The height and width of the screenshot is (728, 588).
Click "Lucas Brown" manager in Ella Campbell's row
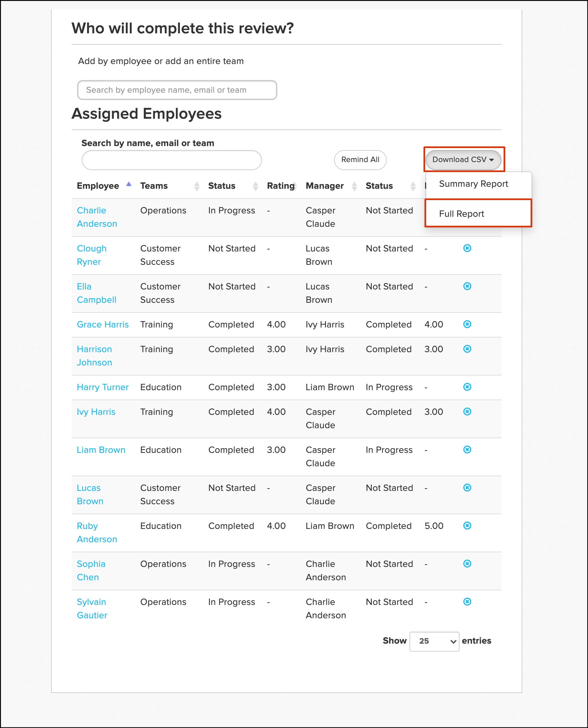[319, 293]
